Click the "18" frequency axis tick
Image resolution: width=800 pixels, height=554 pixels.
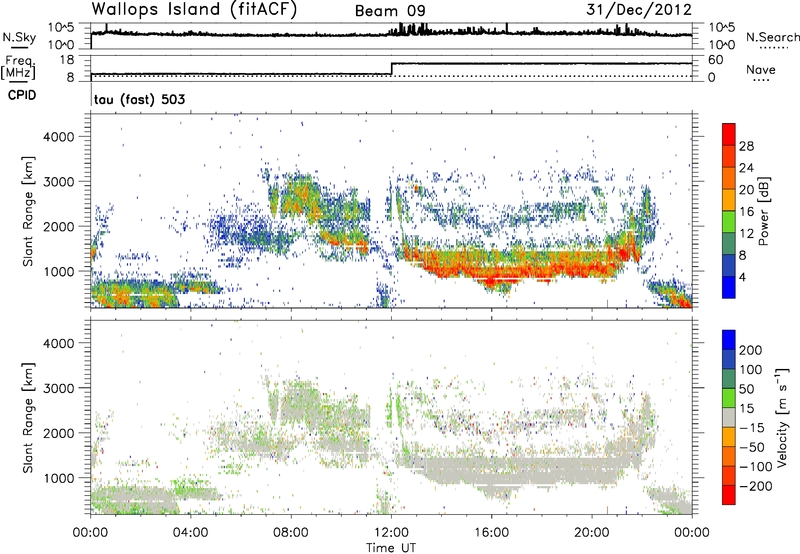point(66,60)
